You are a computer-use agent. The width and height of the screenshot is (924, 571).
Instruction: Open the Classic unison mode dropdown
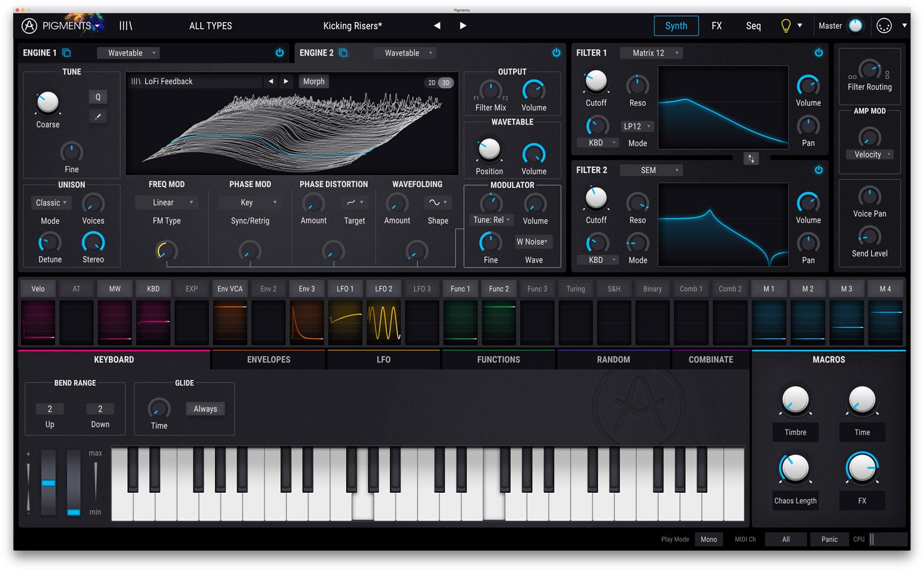click(x=51, y=203)
